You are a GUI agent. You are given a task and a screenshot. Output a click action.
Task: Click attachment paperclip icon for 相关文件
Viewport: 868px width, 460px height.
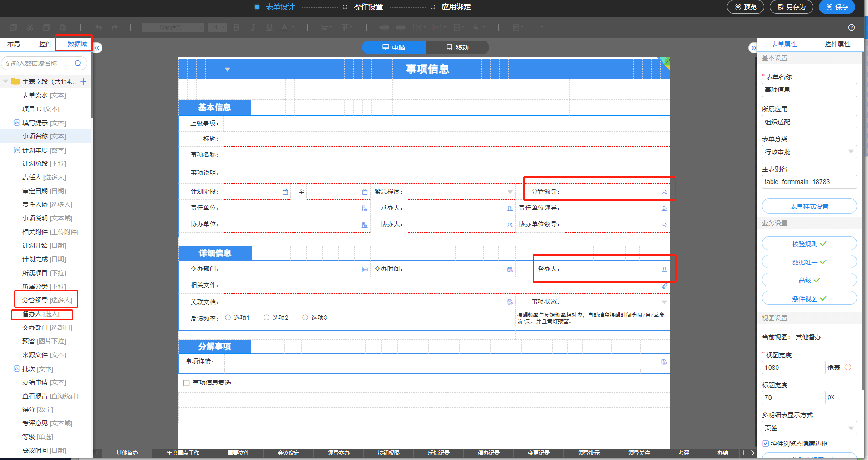point(665,286)
